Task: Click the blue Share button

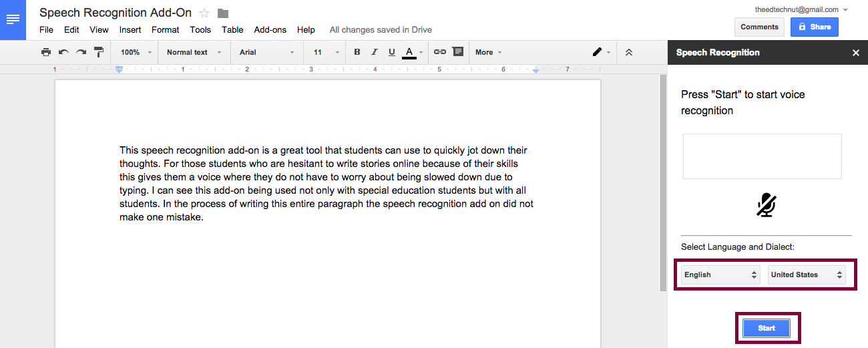Action: click(815, 27)
